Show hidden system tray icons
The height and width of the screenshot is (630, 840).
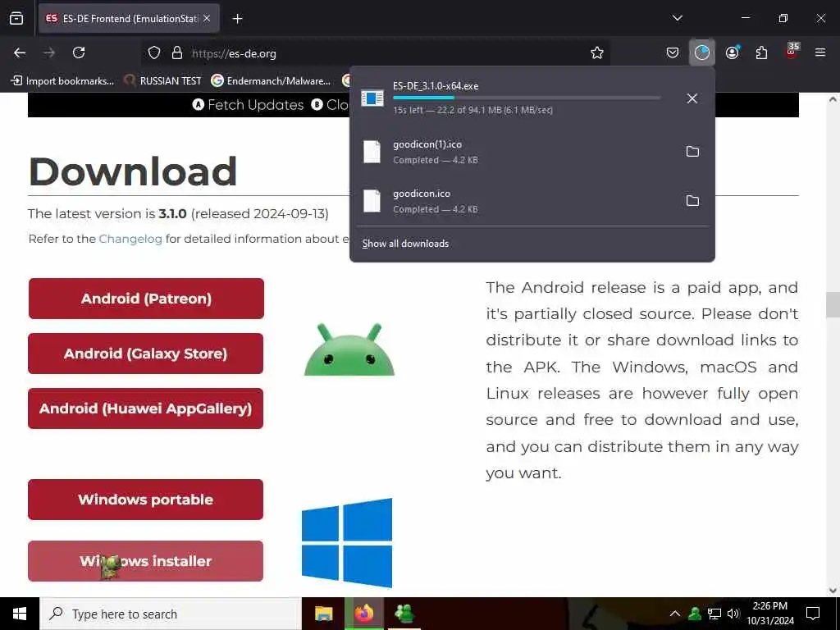click(675, 614)
